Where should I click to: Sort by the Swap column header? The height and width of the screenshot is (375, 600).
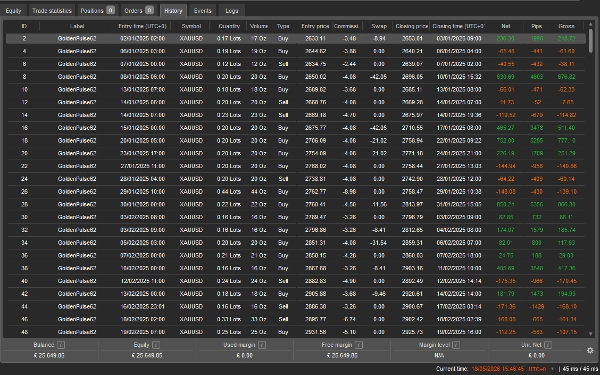tap(379, 26)
